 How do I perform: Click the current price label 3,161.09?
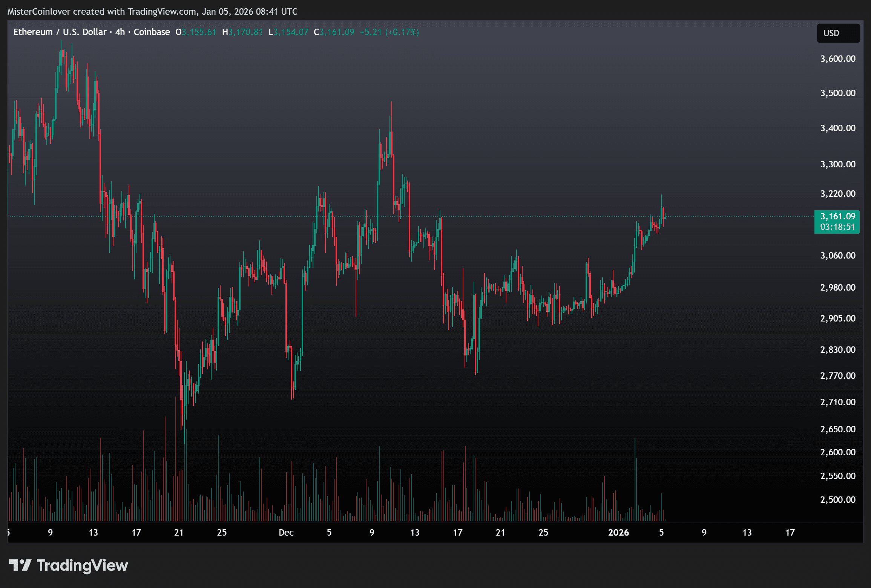click(x=837, y=216)
